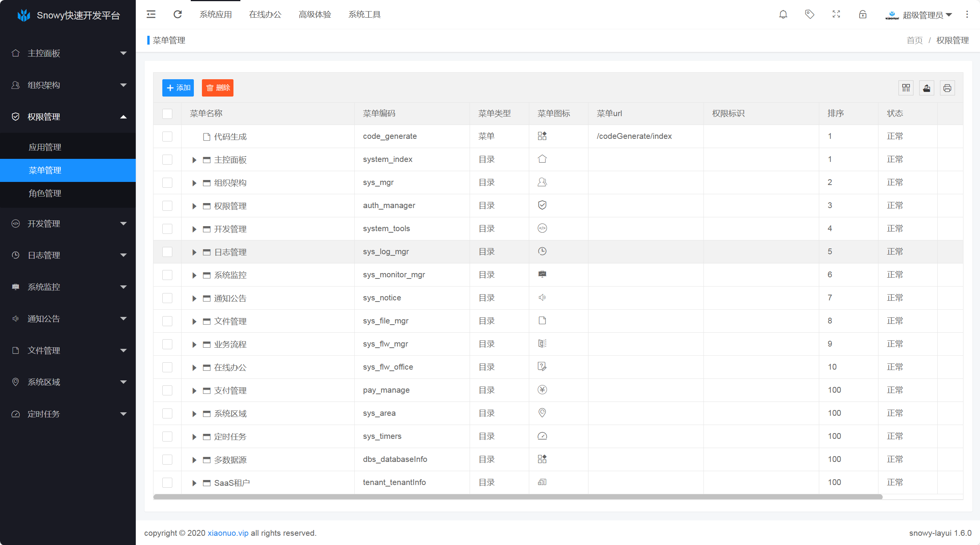This screenshot has height=545, width=980.
Task: Open the tag notes icon
Action: click(x=810, y=15)
